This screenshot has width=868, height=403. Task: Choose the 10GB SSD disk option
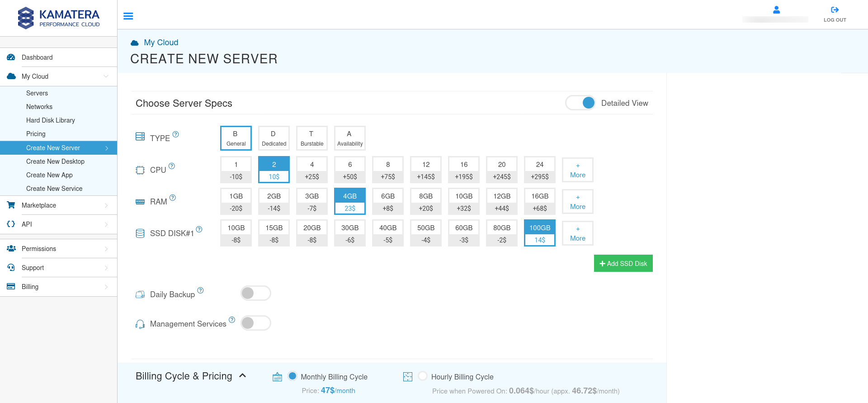click(236, 233)
